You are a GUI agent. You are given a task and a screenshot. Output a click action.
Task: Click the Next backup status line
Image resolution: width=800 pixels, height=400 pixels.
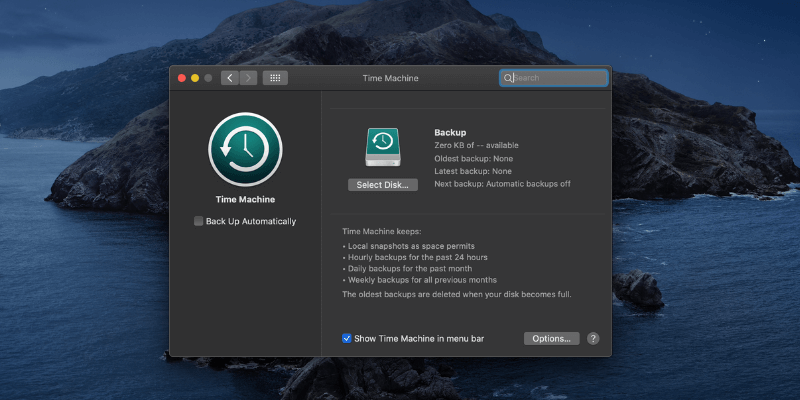click(502, 184)
